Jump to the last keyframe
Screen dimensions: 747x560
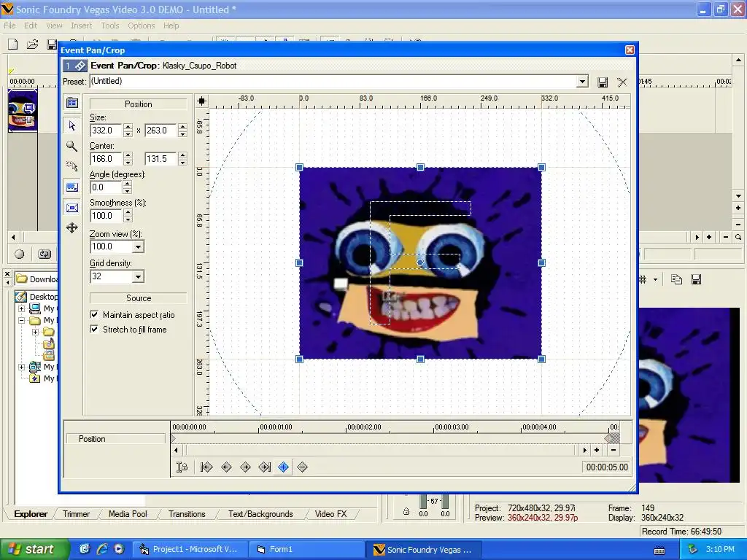264,467
